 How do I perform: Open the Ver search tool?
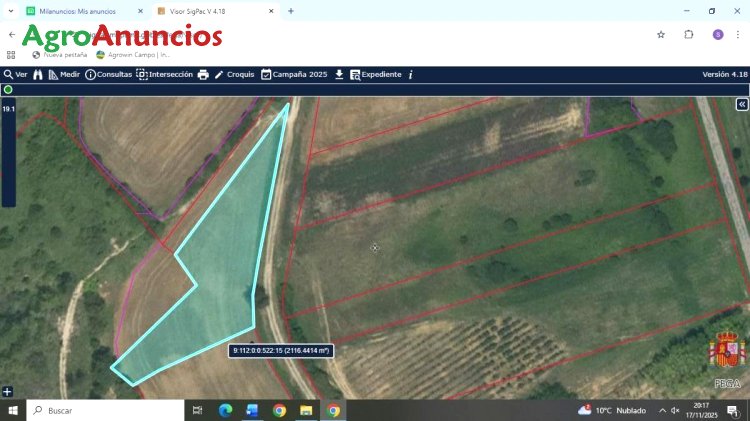pyautogui.click(x=15, y=75)
